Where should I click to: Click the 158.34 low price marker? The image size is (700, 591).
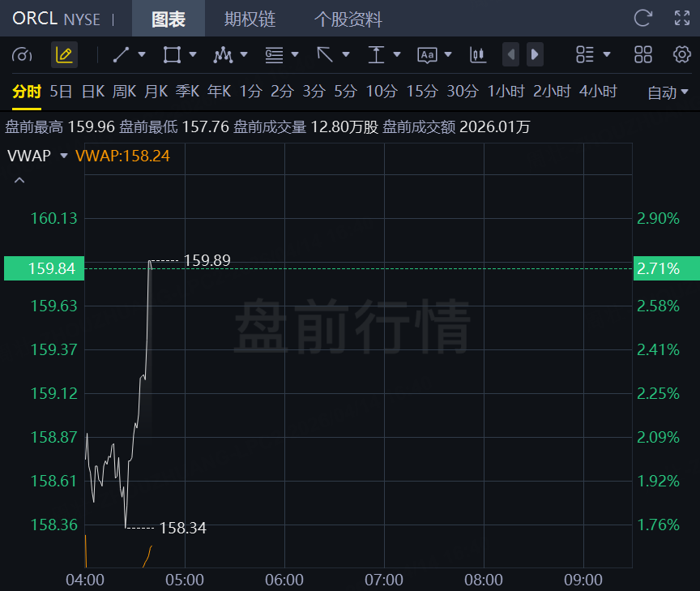pyautogui.click(x=183, y=528)
